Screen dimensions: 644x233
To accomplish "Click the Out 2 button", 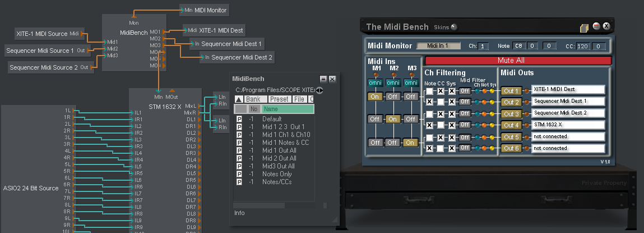I will (511, 102).
